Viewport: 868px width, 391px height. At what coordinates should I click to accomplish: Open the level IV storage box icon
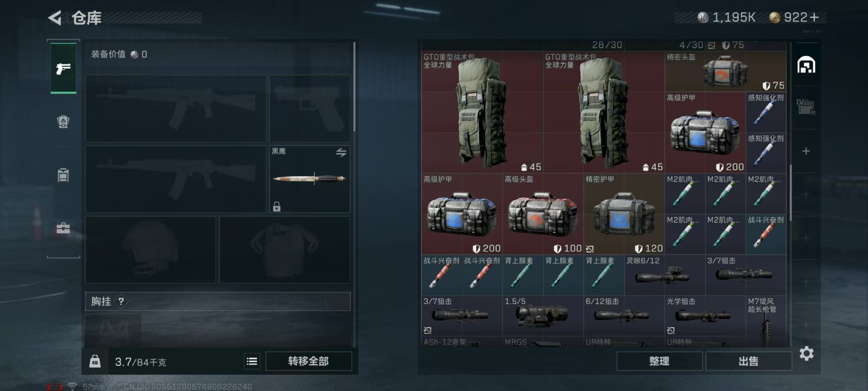[x=806, y=107]
